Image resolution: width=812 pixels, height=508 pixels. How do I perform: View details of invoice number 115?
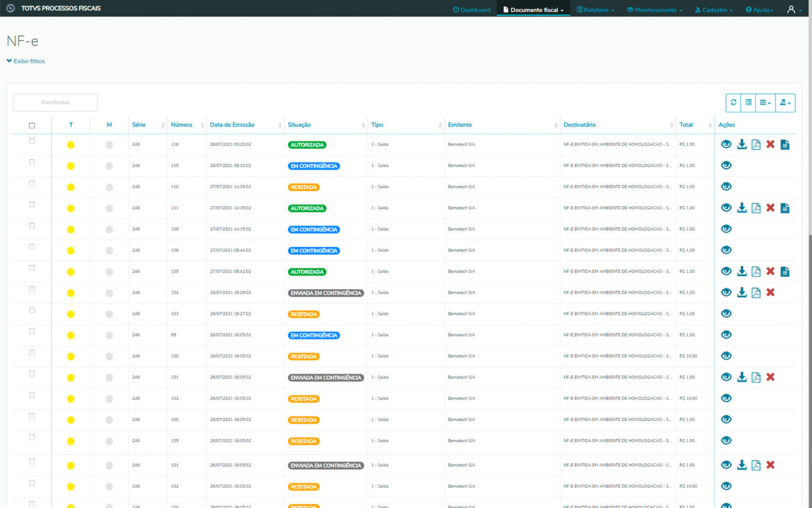(726, 166)
